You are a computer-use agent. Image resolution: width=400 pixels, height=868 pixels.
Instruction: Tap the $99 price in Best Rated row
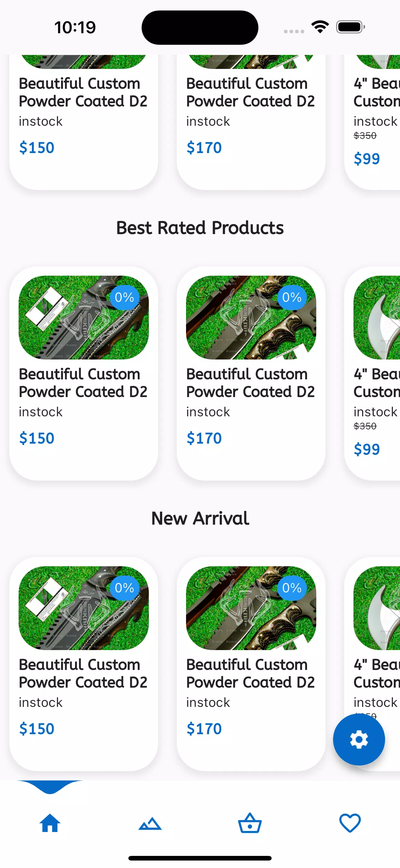pyautogui.click(x=367, y=449)
